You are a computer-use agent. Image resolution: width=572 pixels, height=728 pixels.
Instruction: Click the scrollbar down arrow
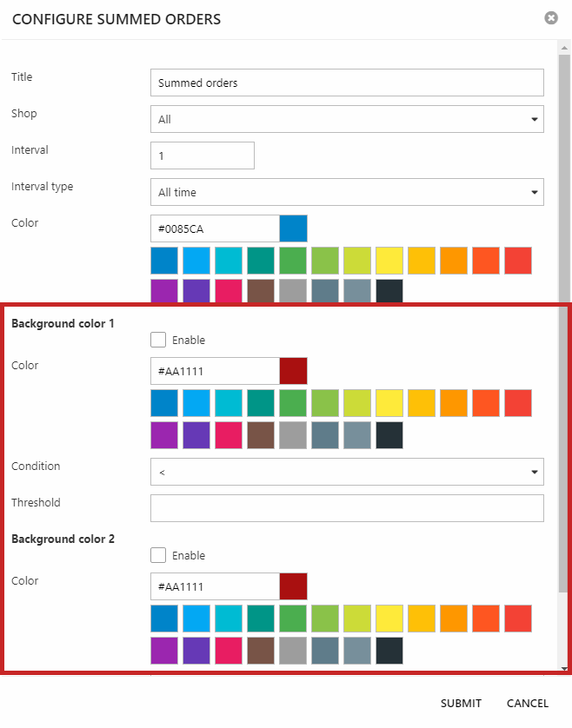coord(564,668)
